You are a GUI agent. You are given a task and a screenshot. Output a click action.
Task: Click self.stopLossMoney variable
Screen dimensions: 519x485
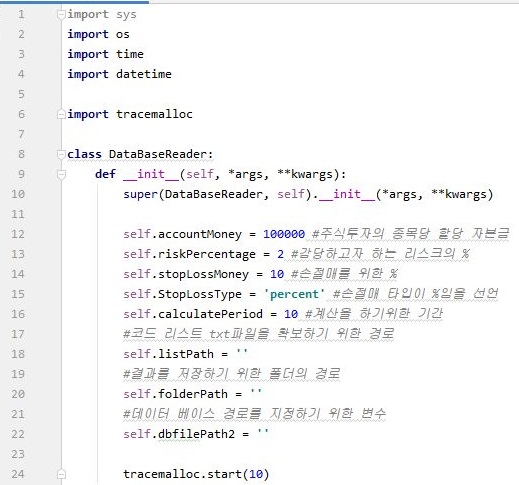click(x=186, y=274)
